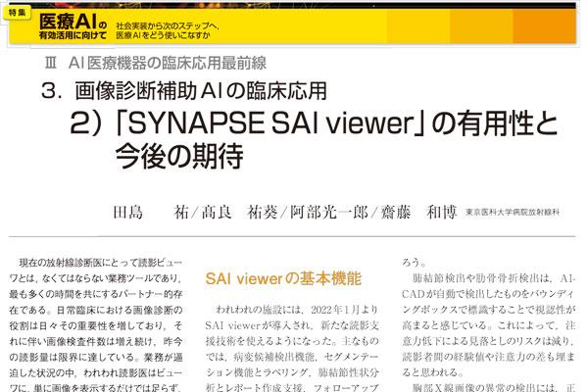Viewport: 588px width, 392px height.
Task: Click the line ろう。 atop the right column
Action: click(415, 263)
